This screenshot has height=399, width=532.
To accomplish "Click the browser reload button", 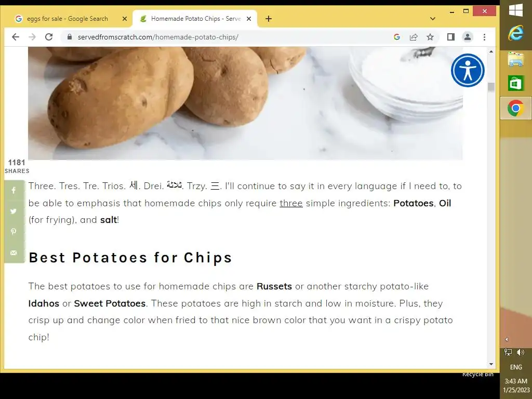I will pos(49,37).
